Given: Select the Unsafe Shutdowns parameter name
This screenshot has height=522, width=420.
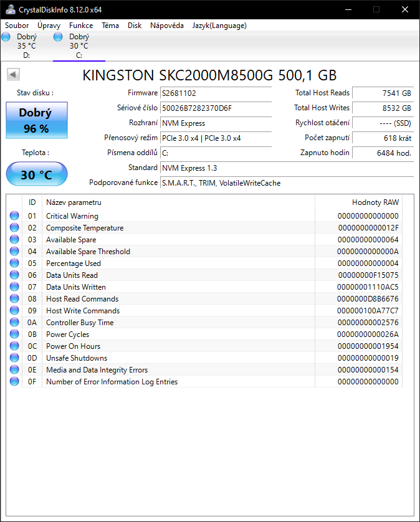Looking at the screenshot, I should point(77,358).
